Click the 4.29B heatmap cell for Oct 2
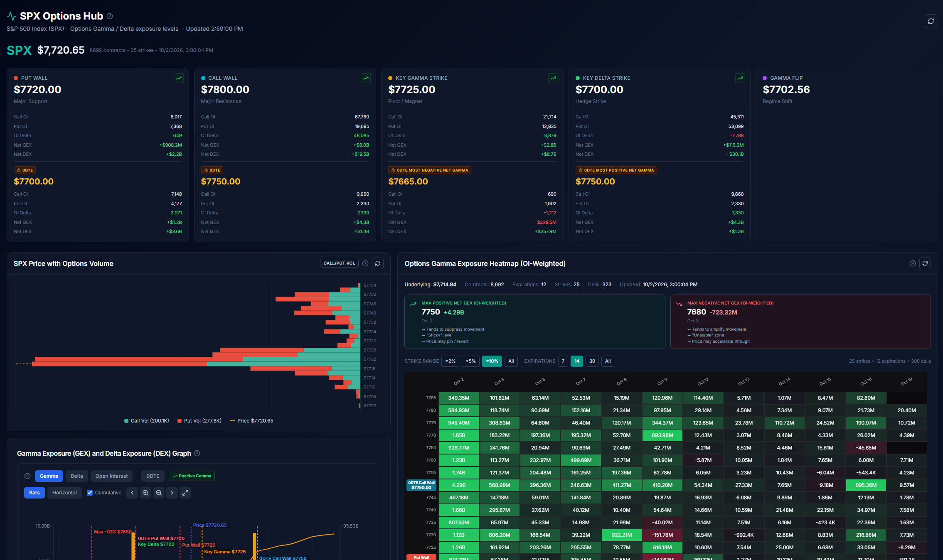 458,485
